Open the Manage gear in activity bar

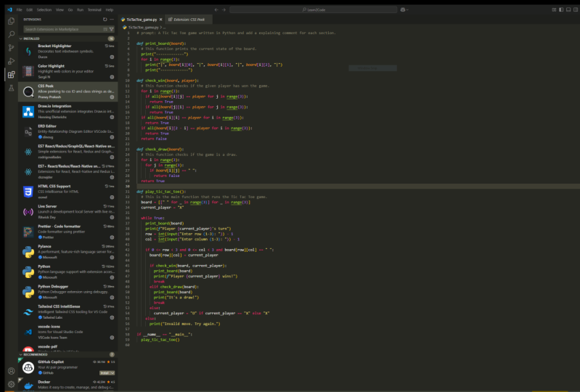(x=11, y=384)
